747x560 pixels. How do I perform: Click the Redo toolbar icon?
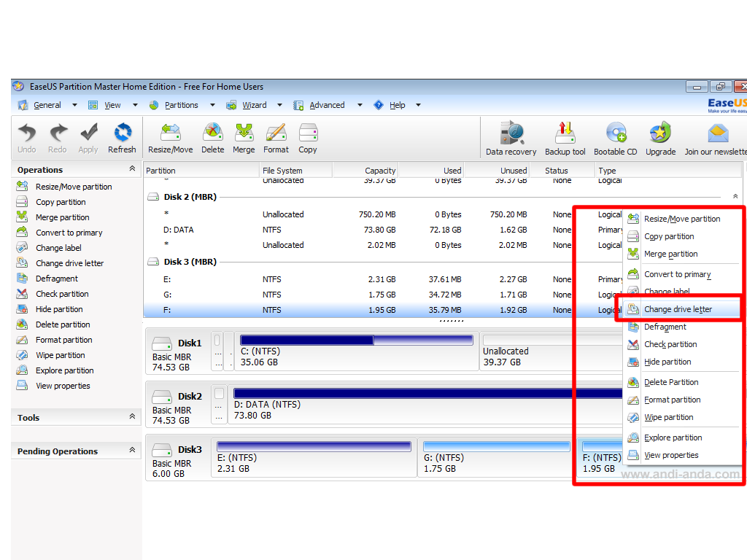(x=58, y=137)
